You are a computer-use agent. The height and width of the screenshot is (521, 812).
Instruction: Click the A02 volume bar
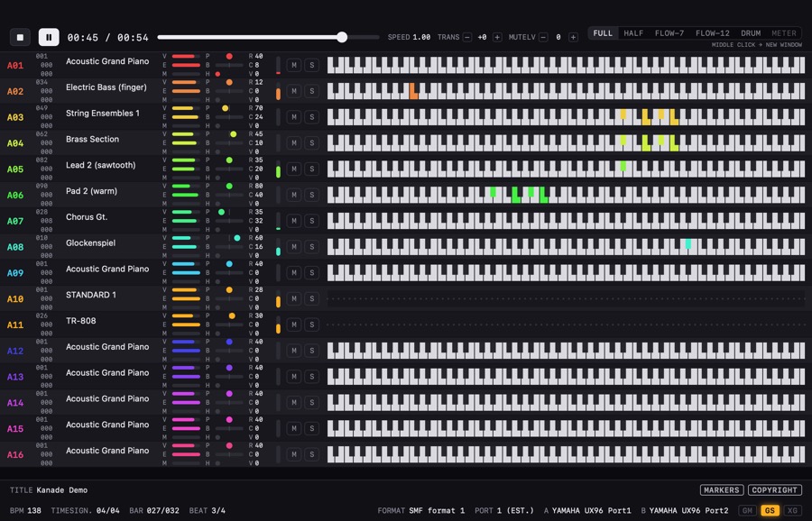pyautogui.click(x=184, y=82)
